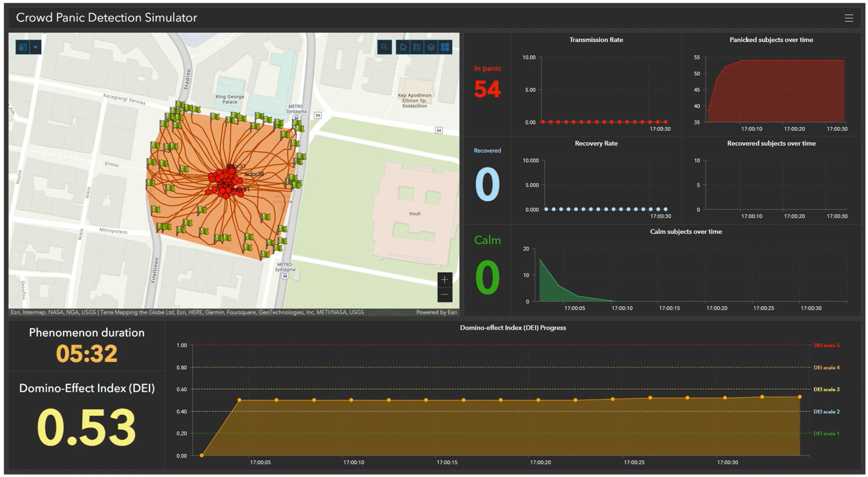
Task: Click the DEI scale 3 guide label
Action: coord(826,390)
